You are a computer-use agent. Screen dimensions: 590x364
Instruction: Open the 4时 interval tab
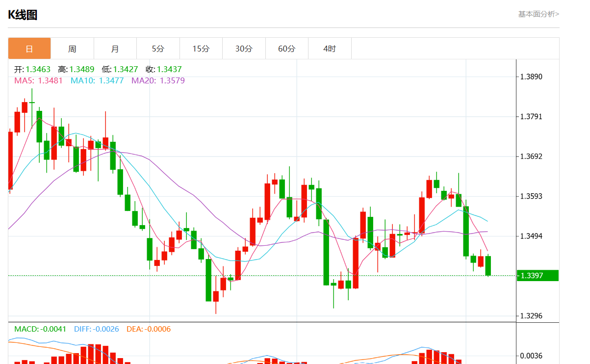tap(330, 49)
